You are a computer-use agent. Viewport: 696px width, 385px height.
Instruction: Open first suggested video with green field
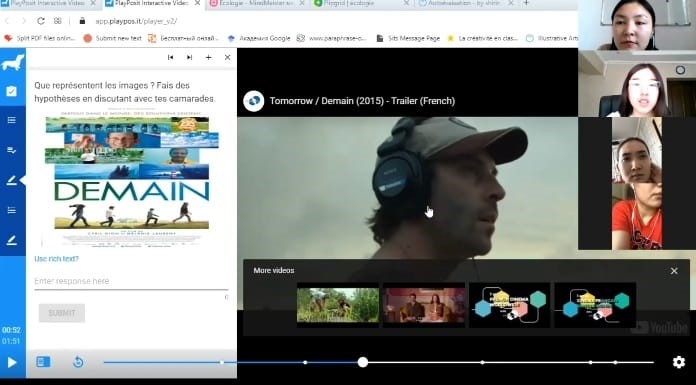338,305
